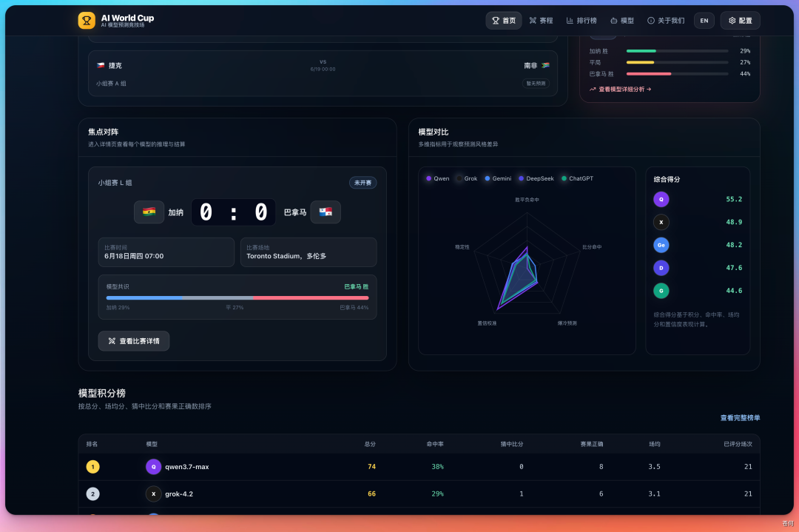Select the grok-4.2 model name
This screenshot has height=532, width=799.
coord(179,494)
